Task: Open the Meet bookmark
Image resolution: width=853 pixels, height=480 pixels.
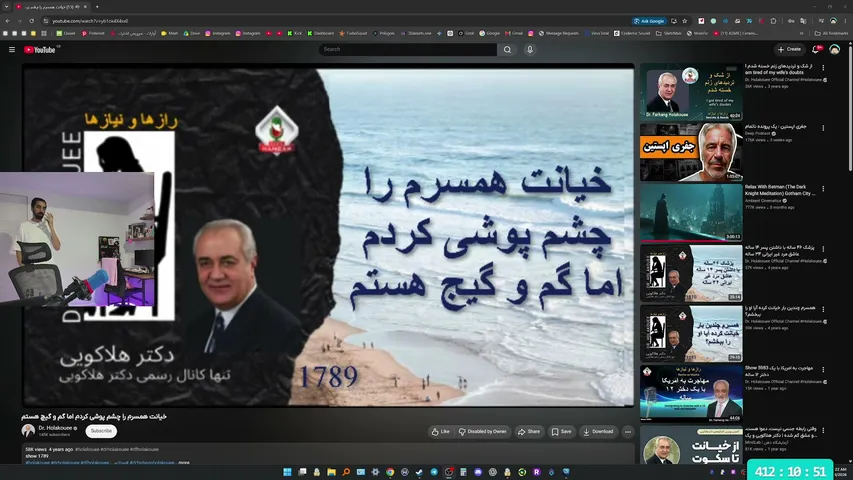Action: click(170, 33)
